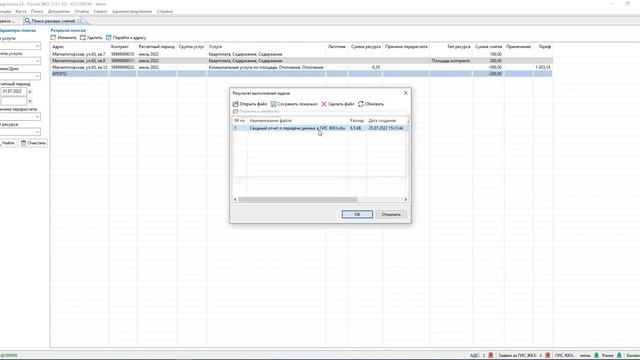
Task: Expand the тип ресурса dropdown
Action: pyautogui.click(x=37, y=132)
